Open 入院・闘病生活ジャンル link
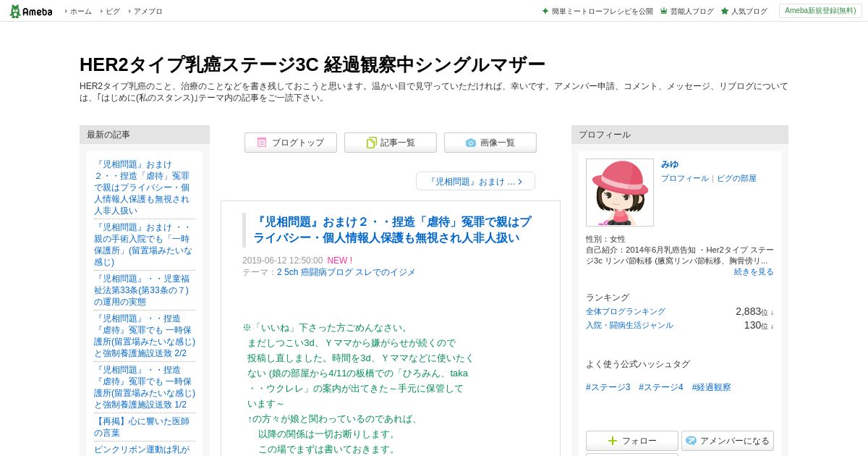The width and height of the screenshot is (868, 456). coord(629,325)
